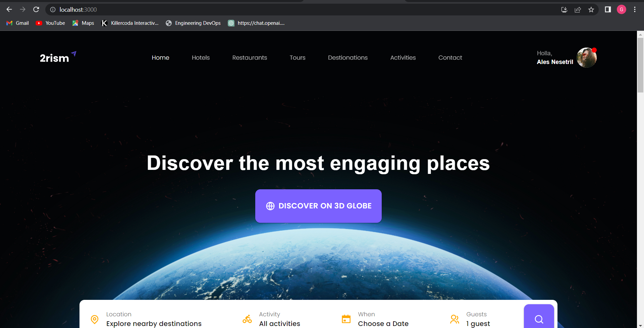This screenshot has height=328, width=644.
Task: Select Activities in the navigation
Action: pyautogui.click(x=403, y=58)
